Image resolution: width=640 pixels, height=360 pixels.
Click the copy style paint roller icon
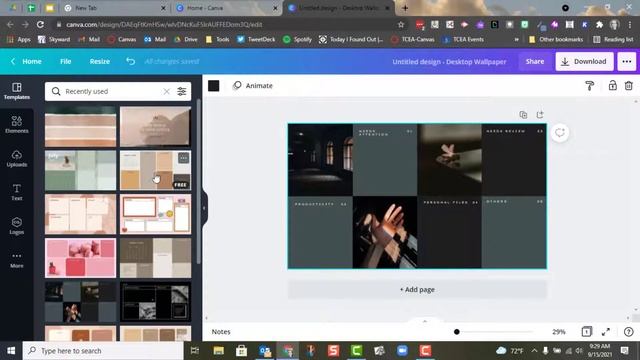(589, 86)
